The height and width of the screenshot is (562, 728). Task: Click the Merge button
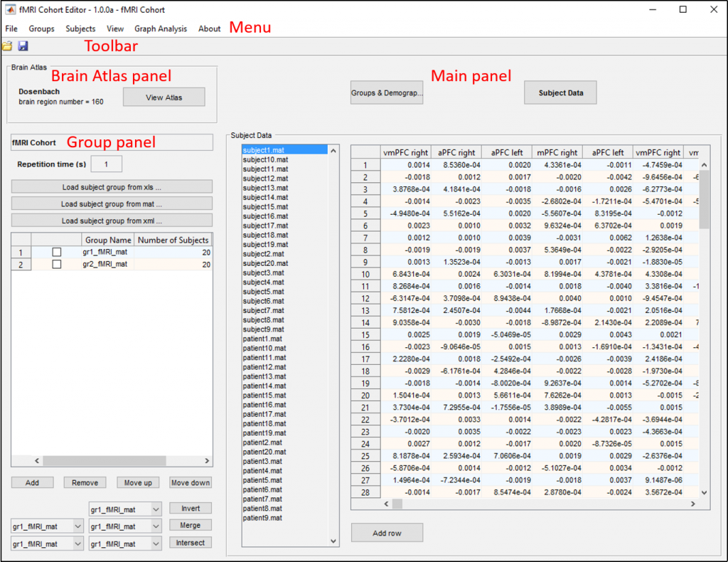click(x=190, y=526)
